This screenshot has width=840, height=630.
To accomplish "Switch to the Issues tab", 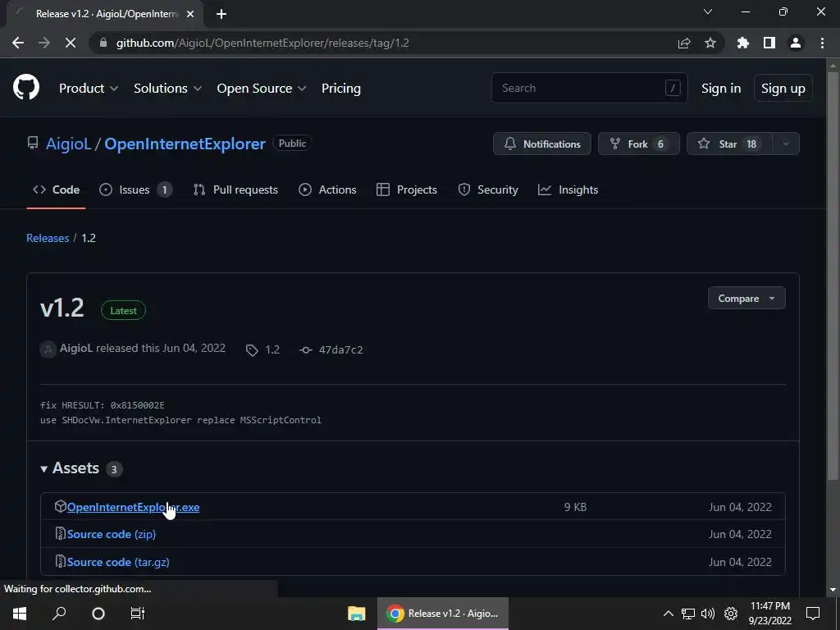I will click(x=135, y=189).
